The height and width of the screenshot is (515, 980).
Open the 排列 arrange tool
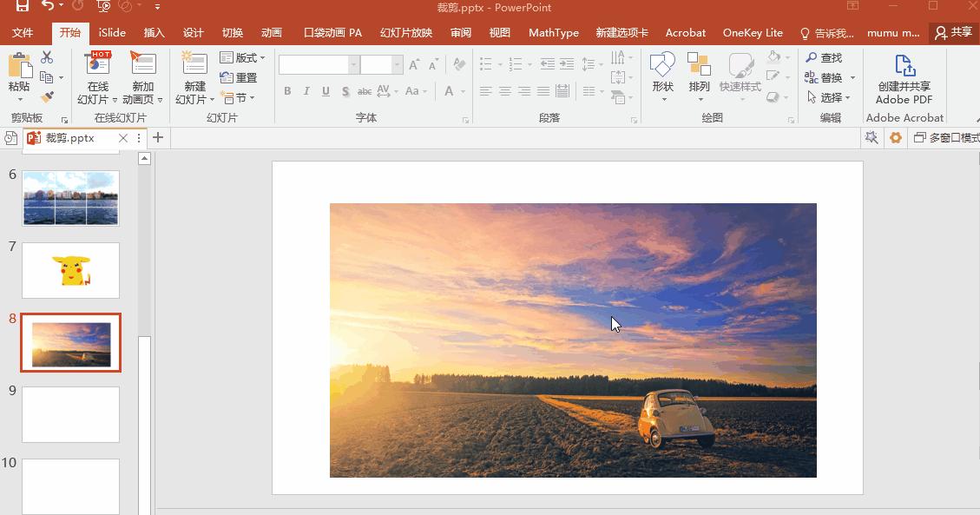click(x=699, y=66)
